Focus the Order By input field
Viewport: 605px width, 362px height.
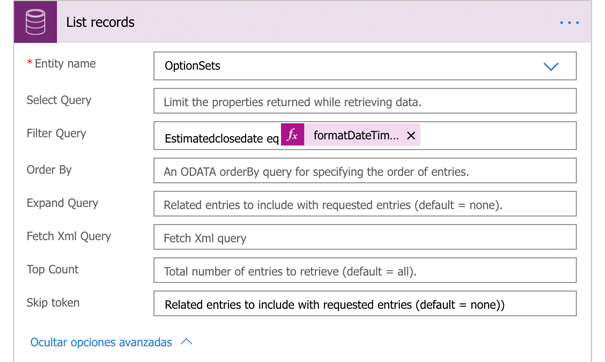[365, 171]
